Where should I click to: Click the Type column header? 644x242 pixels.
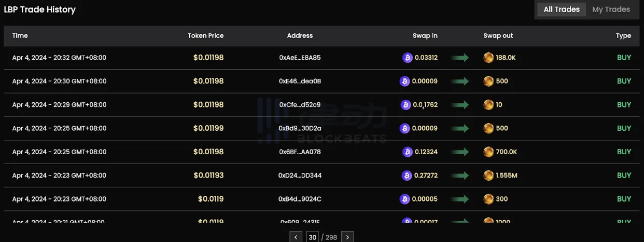[x=623, y=36]
